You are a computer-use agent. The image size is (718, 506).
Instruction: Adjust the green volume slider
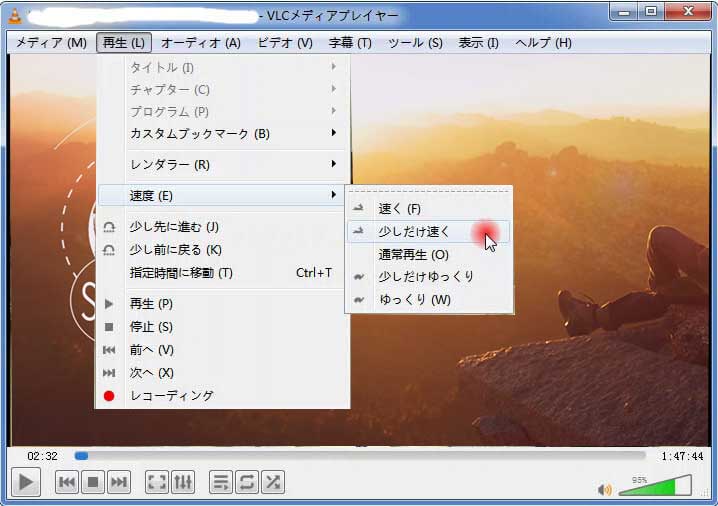pyautogui.click(x=655, y=485)
